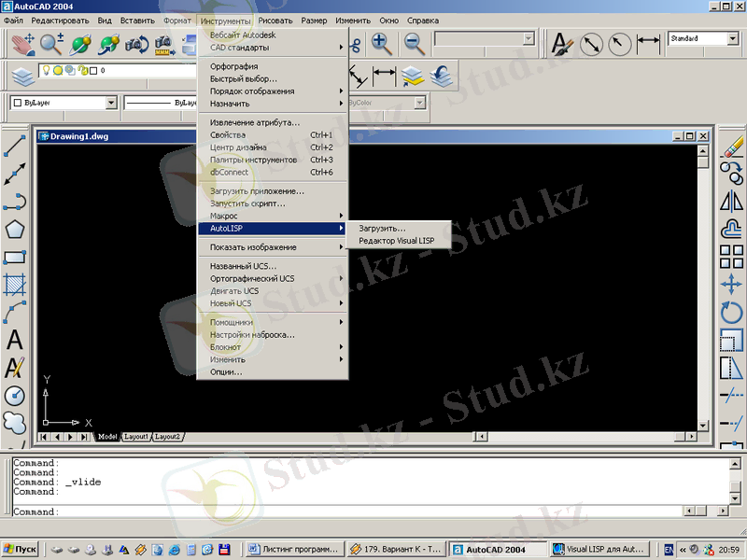Toggle layer 0 on/off light bulb

click(45, 70)
